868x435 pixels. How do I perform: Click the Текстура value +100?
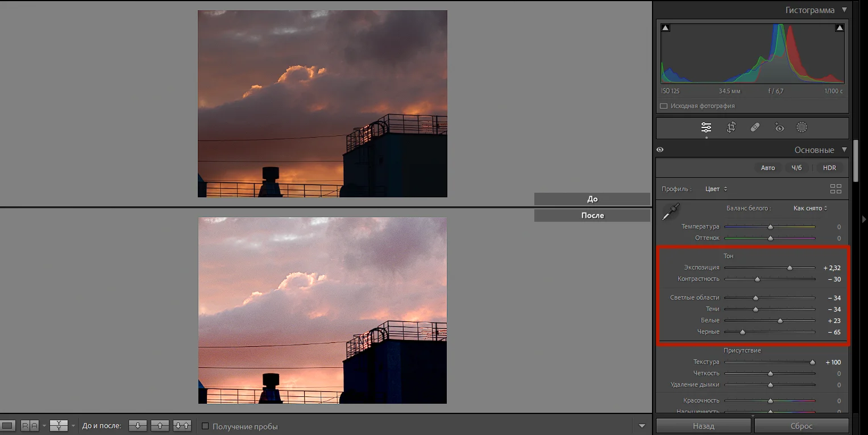point(833,362)
